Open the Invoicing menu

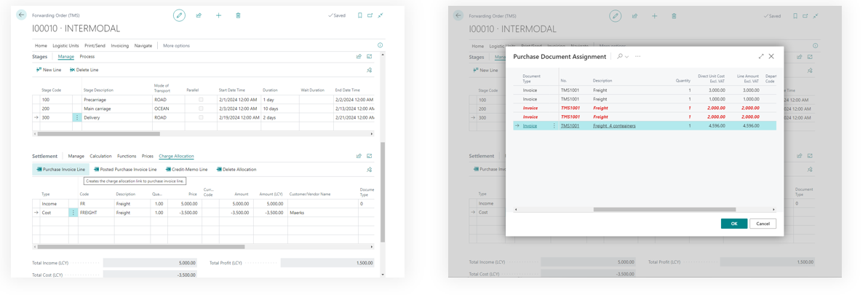click(x=119, y=46)
